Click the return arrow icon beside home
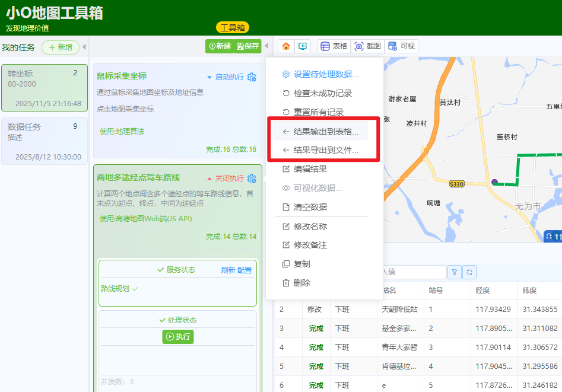Screen dimensions: 562x392 coord(303,46)
